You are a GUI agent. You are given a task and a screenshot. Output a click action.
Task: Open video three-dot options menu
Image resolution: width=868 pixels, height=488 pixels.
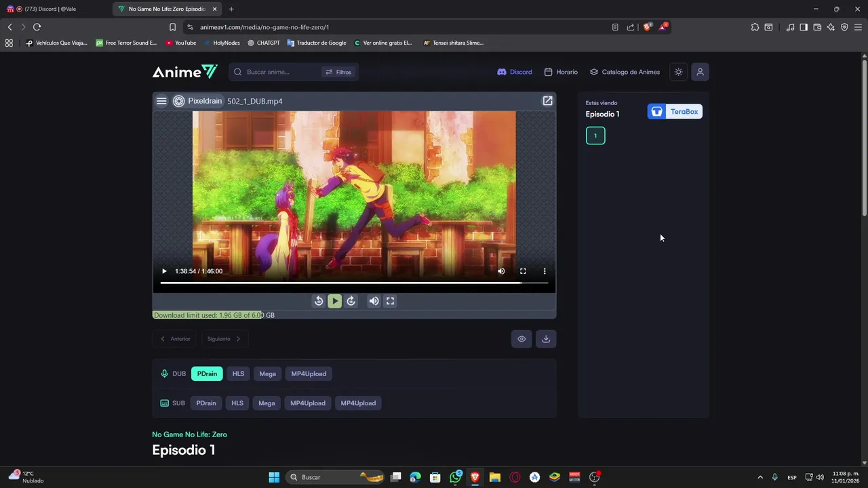(x=545, y=271)
